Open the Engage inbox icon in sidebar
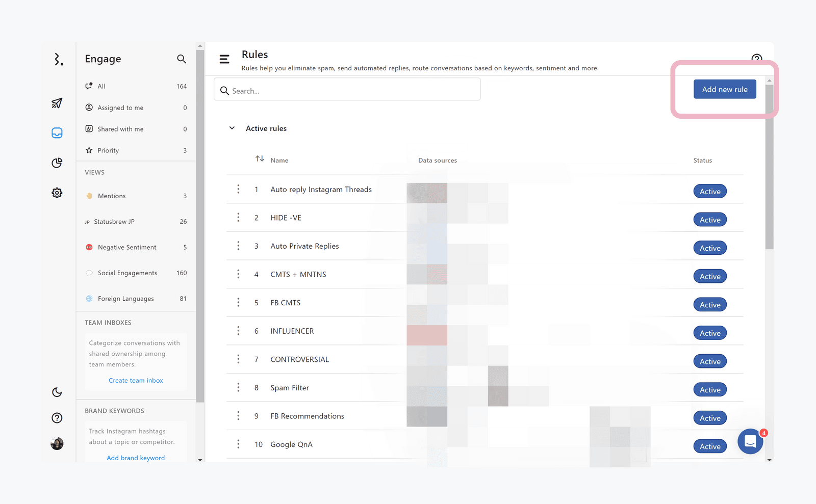Image resolution: width=816 pixels, height=504 pixels. pyautogui.click(x=57, y=133)
